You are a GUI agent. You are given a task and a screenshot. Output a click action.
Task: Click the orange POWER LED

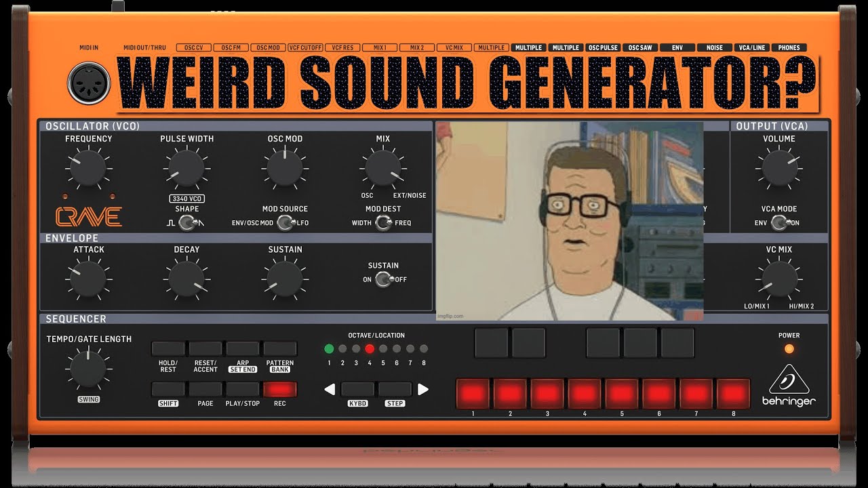coord(789,348)
